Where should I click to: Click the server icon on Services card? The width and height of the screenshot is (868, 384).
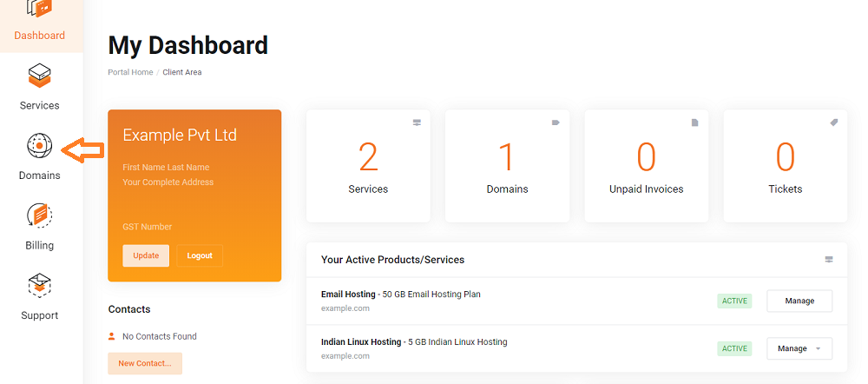417,123
